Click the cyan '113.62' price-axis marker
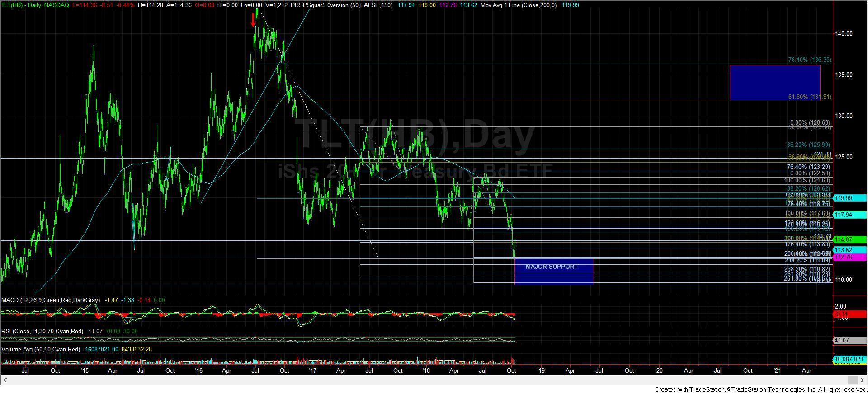The width and height of the screenshot is (868, 393). (850, 250)
